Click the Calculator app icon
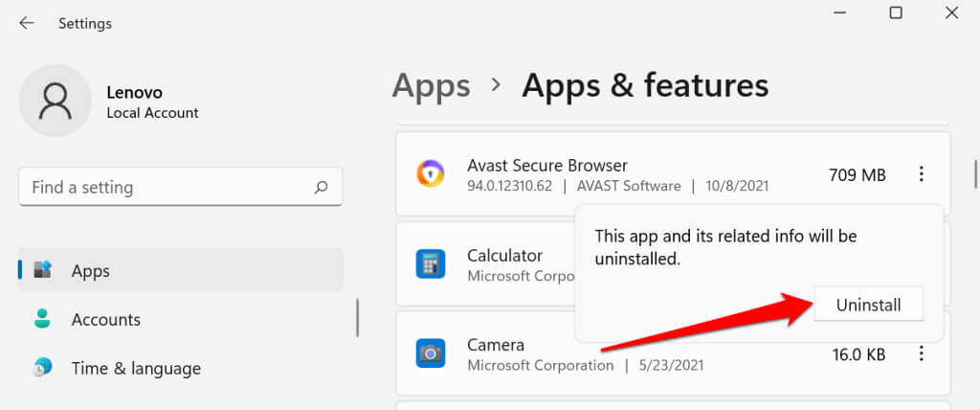The width and height of the screenshot is (980, 410). (x=431, y=263)
